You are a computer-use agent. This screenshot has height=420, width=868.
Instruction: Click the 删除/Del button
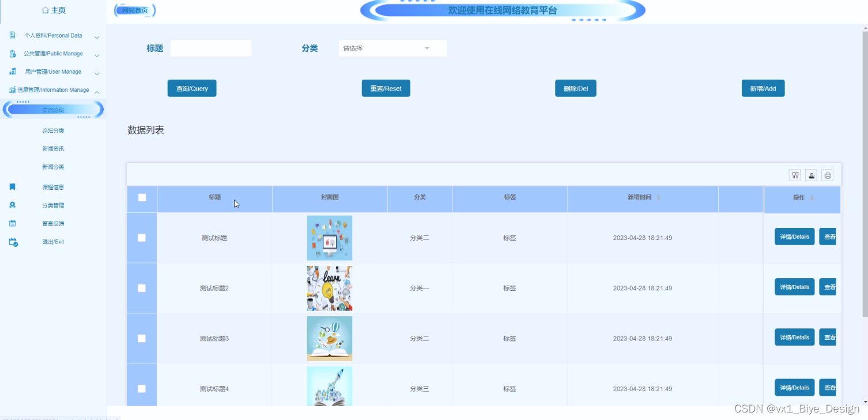tap(576, 88)
